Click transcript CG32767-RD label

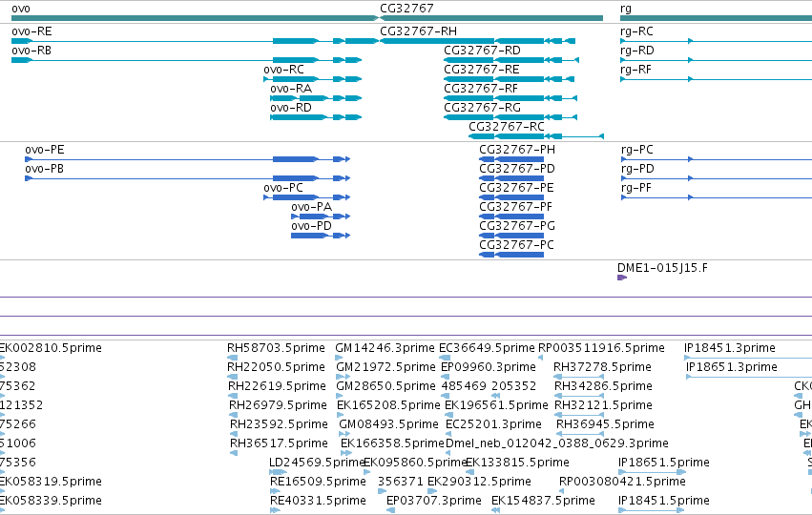482,51
